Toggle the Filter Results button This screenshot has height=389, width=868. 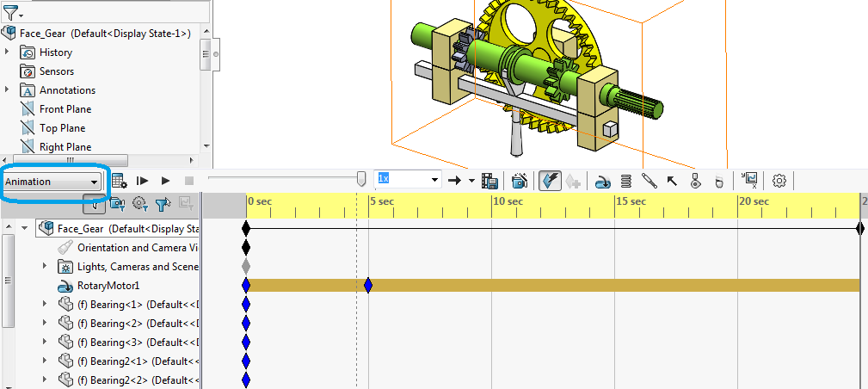(x=186, y=205)
